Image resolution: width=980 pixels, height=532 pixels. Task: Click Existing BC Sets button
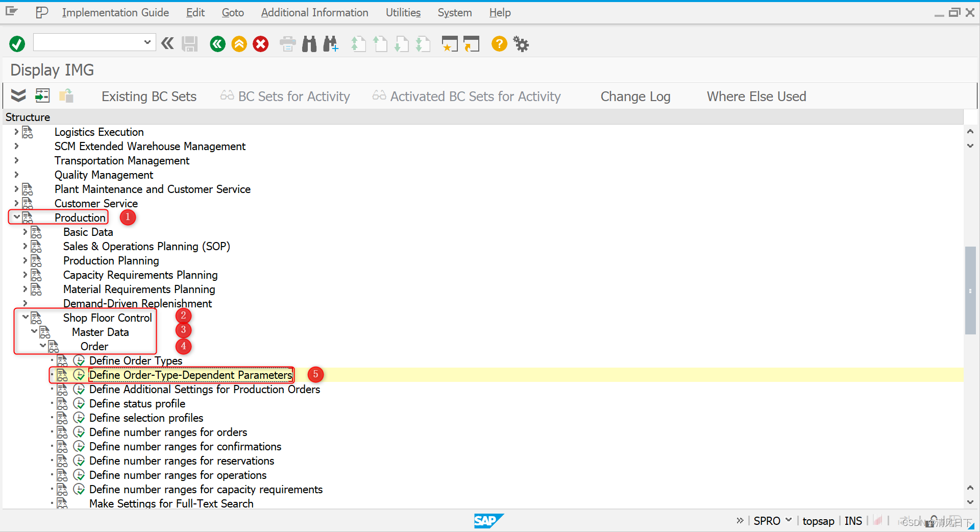pyautogui.click(x=149, y=96)
